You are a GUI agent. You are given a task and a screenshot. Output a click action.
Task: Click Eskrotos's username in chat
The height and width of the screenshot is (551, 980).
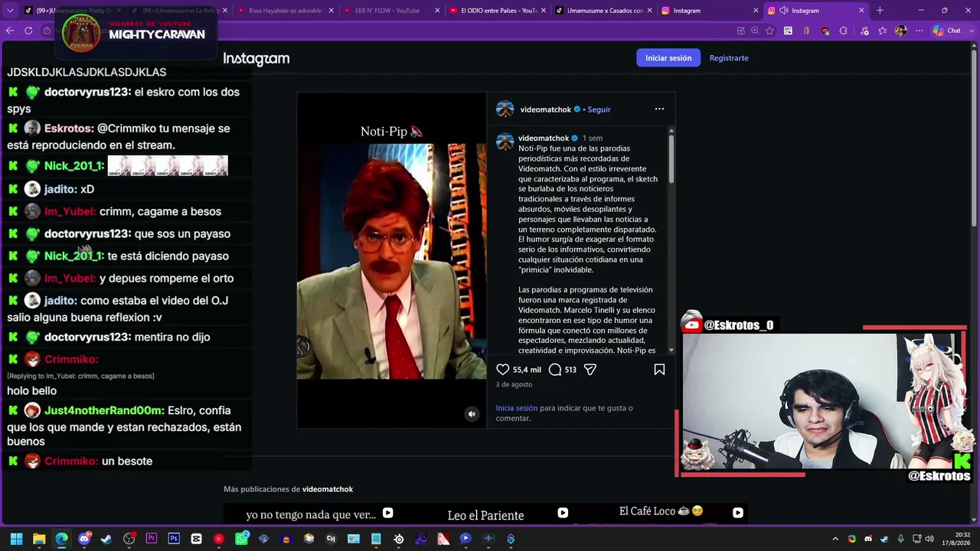coord(69,129)
